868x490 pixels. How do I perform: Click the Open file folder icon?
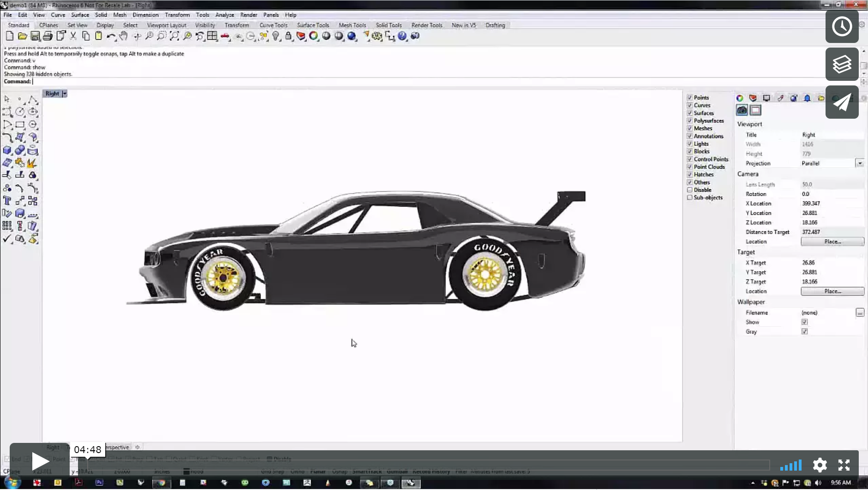22,36
